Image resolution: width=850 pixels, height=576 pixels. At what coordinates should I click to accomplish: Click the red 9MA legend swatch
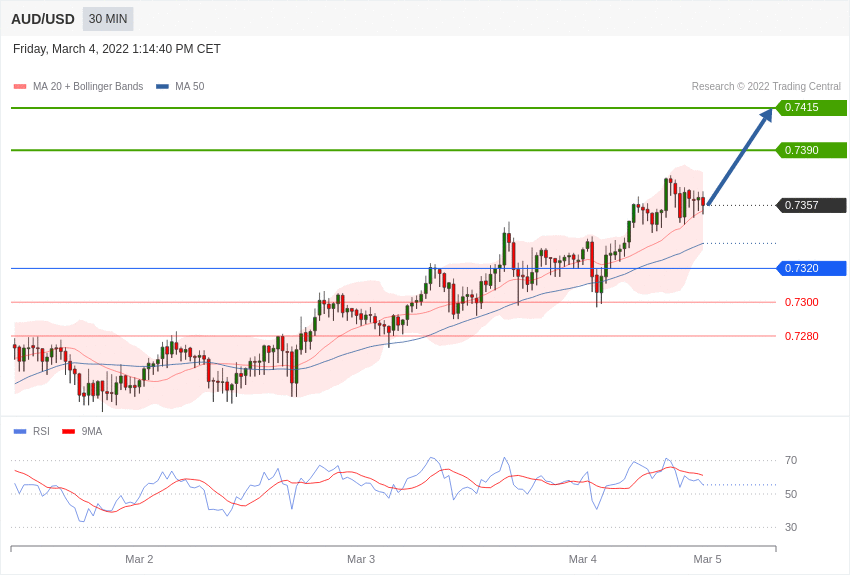tap(68, 432)
